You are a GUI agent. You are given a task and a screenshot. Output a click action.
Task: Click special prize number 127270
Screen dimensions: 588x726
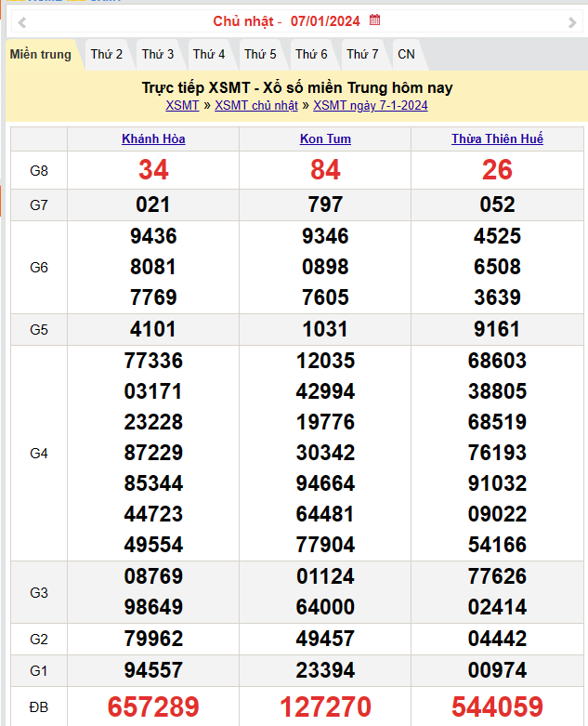pyautogui.click(x=326, y=707)
